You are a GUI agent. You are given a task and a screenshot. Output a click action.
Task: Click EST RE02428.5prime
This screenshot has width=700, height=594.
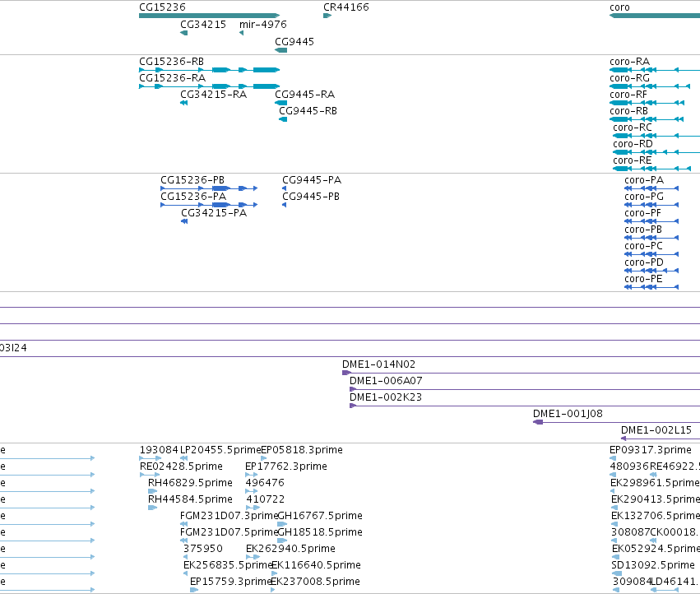(150, 475)
